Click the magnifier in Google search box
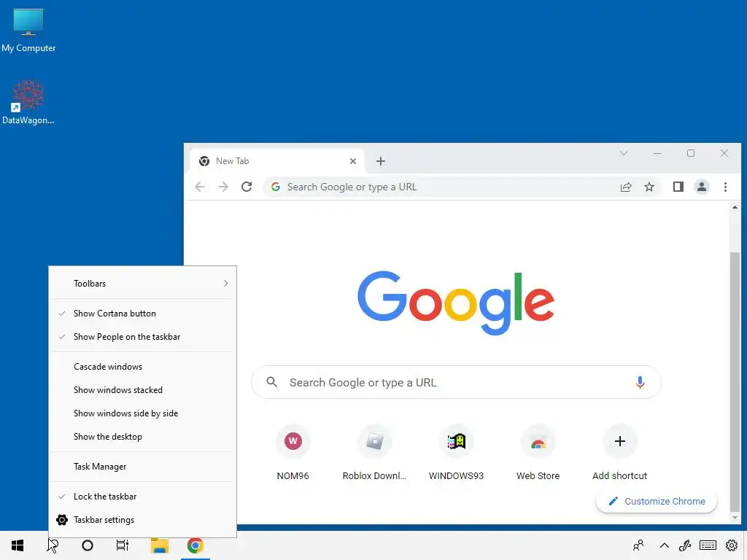747x560 pixels. point(272,382)
